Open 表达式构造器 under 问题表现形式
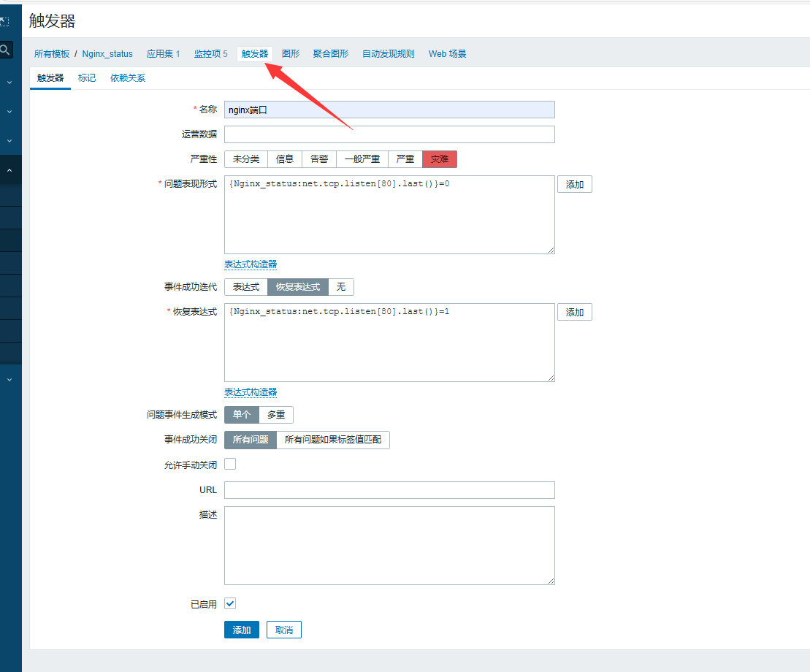Viewport: 810px width, 672px height. click(x=251, y=264)
